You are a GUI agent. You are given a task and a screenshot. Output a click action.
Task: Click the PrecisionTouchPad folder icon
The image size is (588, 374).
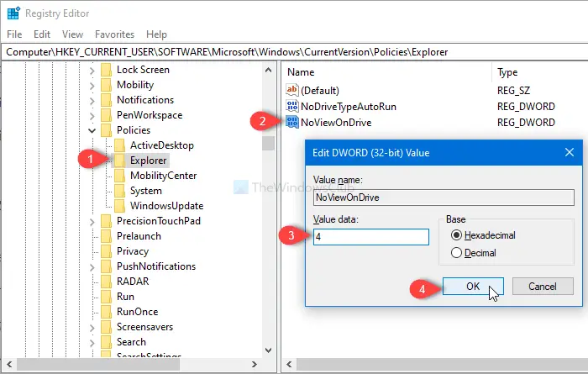click(107, 221)
